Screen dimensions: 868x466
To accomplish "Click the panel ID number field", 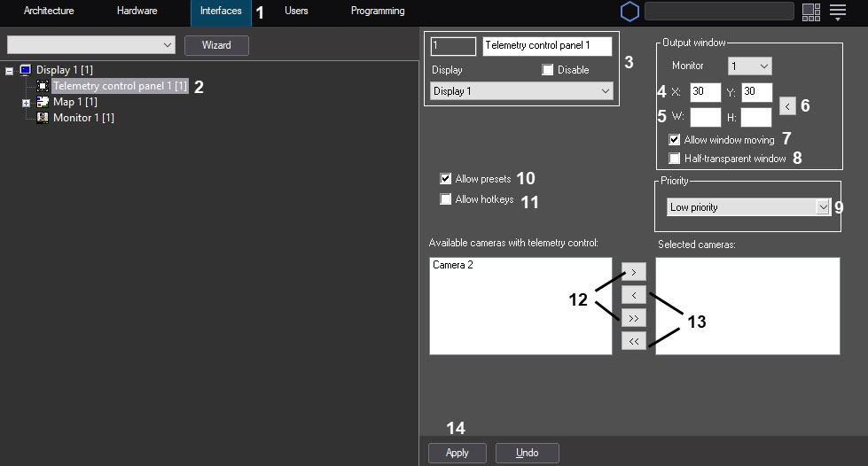I will click(453, 46).
